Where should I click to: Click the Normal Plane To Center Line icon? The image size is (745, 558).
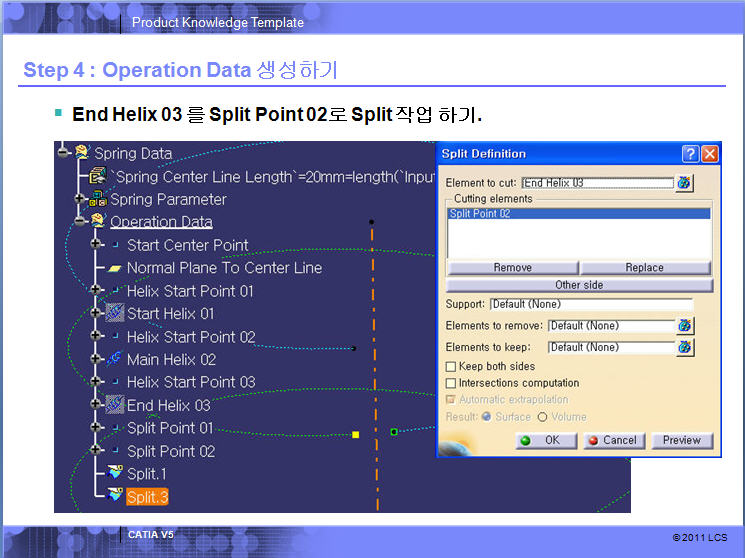[x=114, y=268]
